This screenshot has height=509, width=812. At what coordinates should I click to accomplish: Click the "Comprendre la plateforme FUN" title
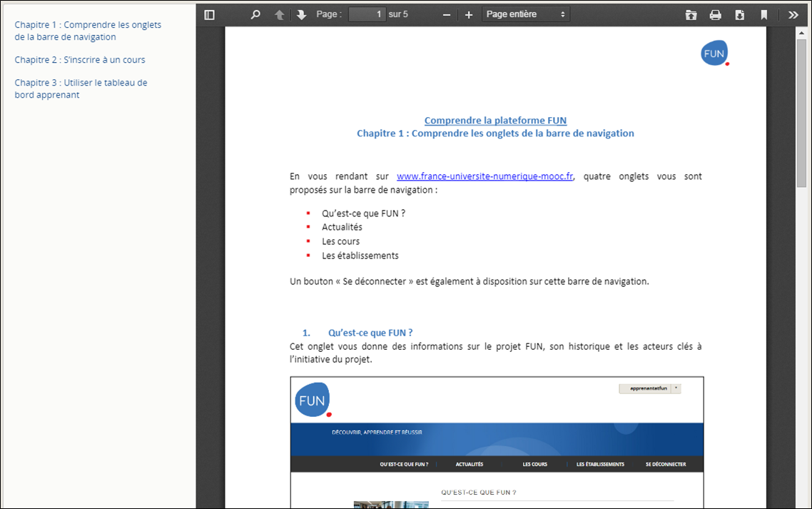[496, 120]
